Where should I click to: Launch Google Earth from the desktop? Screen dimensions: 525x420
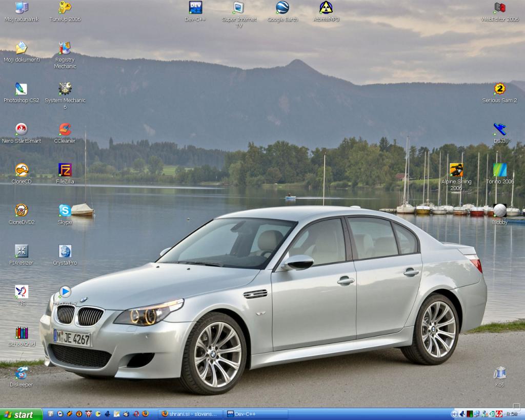click(x=282, y=12)
